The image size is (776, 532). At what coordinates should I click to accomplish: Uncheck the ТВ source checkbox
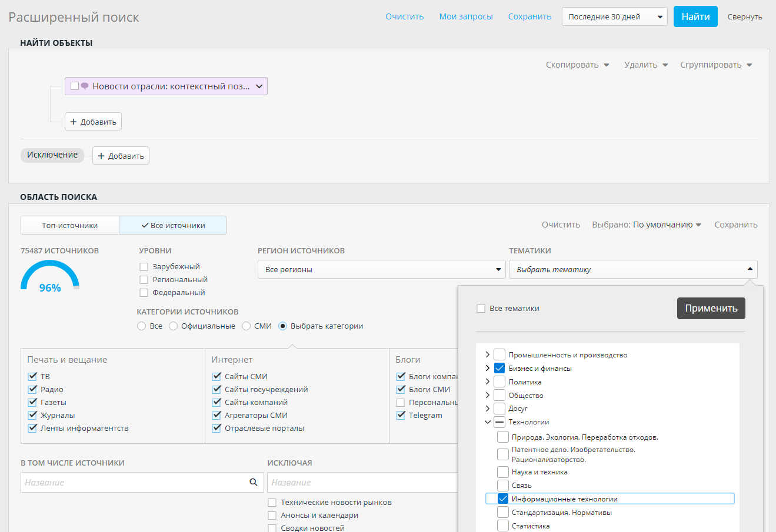click(32, 376)
